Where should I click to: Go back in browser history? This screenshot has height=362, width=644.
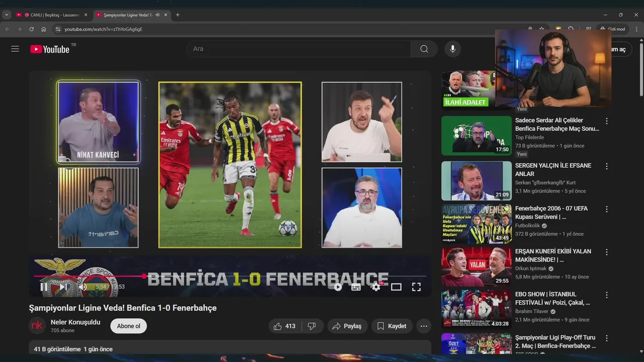point(8,29)
